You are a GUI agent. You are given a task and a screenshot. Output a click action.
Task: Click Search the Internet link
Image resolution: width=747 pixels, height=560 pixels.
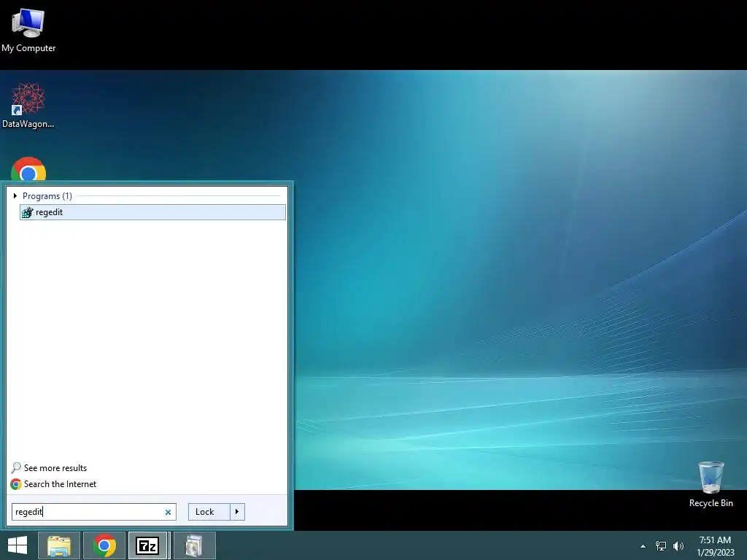pos(60,484)
